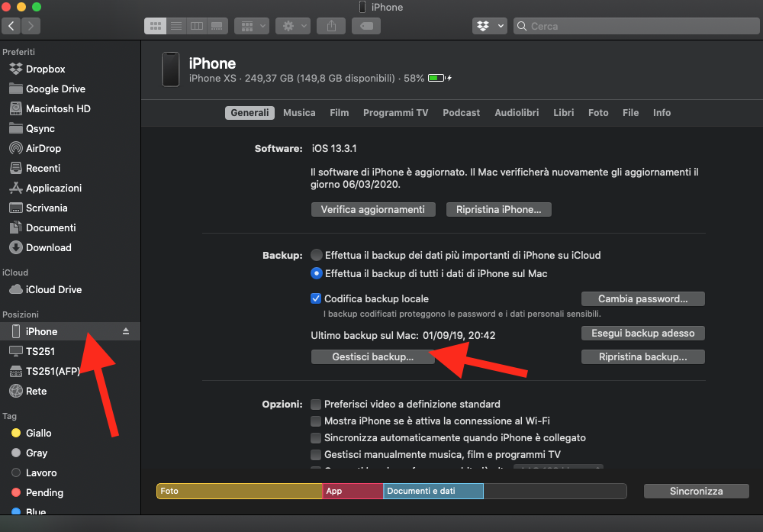Switch to the Programmi TV tab
Image resolution: width=763 pixels, height=532 pixels.
395,113
